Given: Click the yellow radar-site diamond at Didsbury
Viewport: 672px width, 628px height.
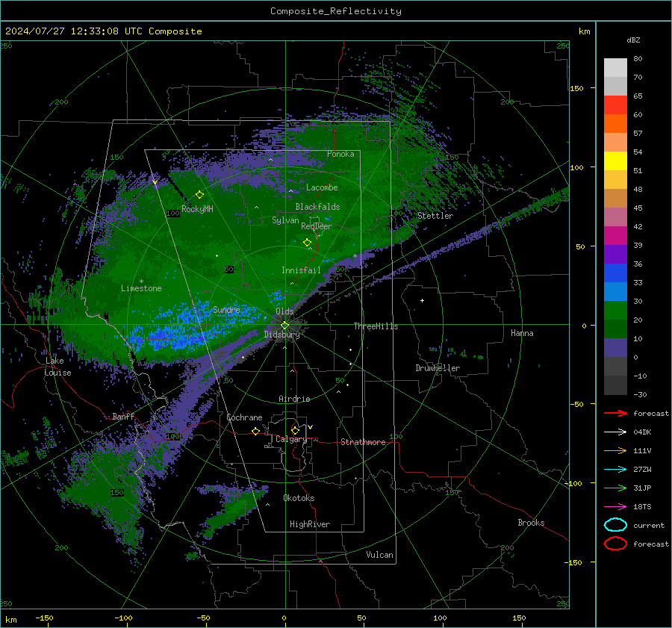Looking at the screenshot, I should pyautogui.click(x=284, y=326).
